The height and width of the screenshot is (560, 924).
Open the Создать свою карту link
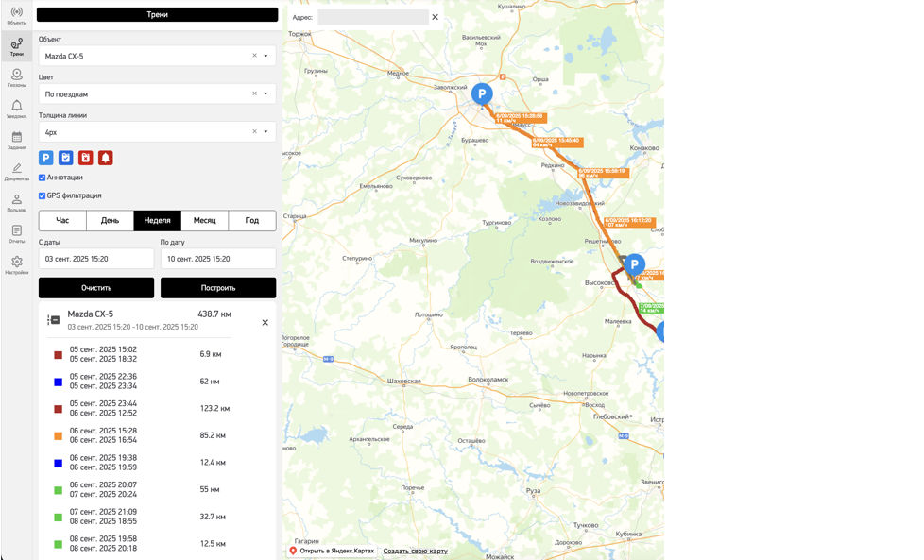(x=416, y=552)
